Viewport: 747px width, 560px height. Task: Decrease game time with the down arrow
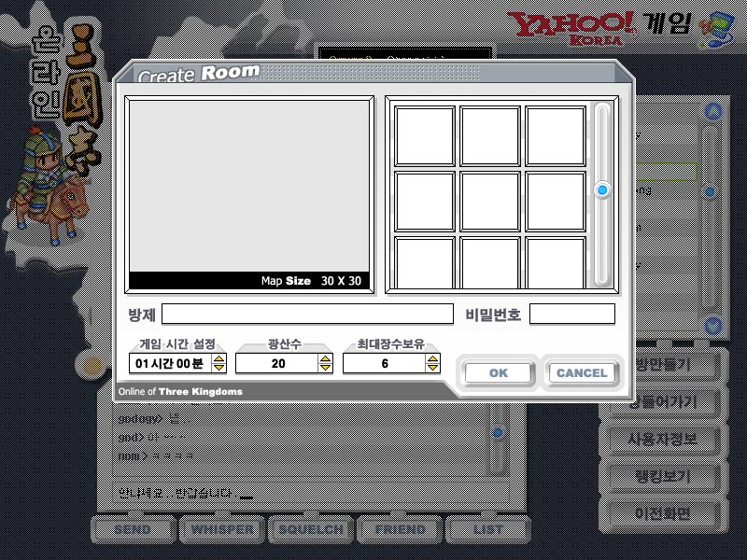tap(219, 368)
